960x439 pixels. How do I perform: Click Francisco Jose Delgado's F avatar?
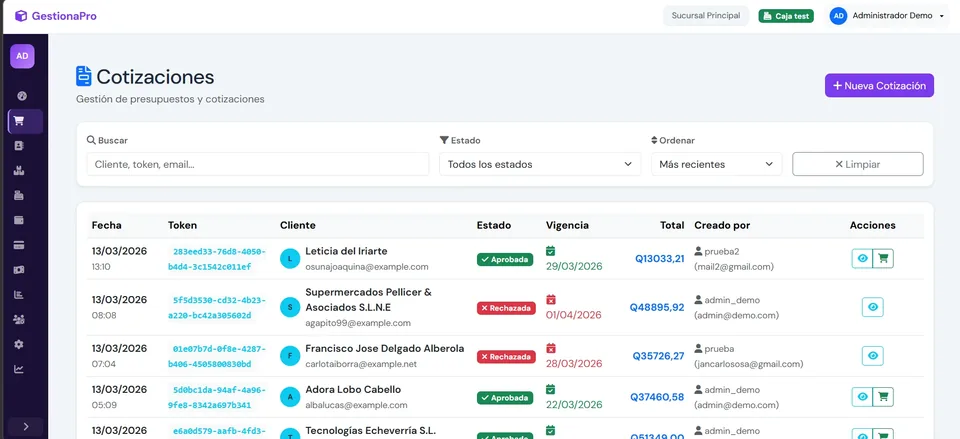tap(290, 356)
